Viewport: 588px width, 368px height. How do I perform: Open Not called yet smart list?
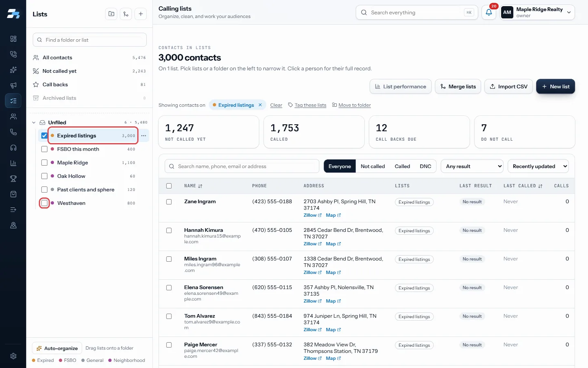(89, 71)
